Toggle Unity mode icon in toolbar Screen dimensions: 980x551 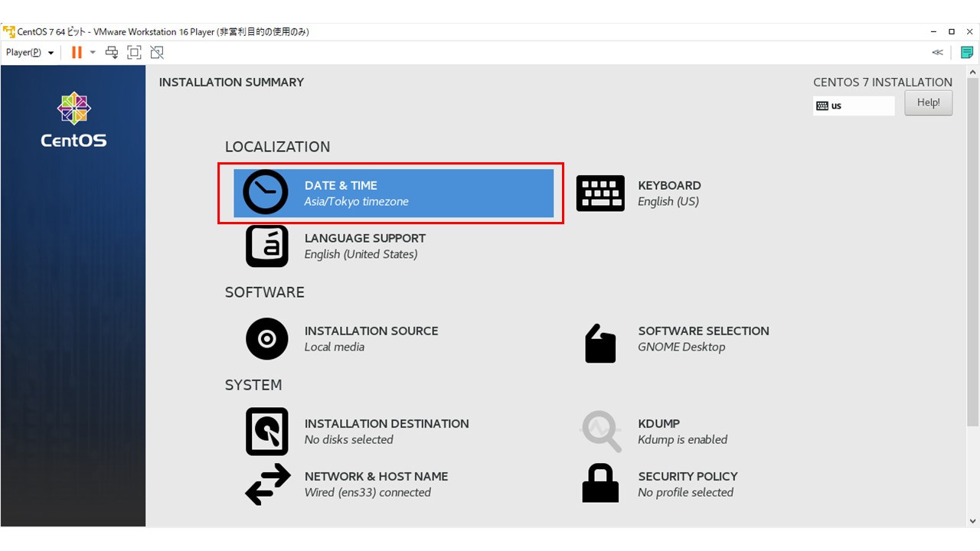(157, 52)
